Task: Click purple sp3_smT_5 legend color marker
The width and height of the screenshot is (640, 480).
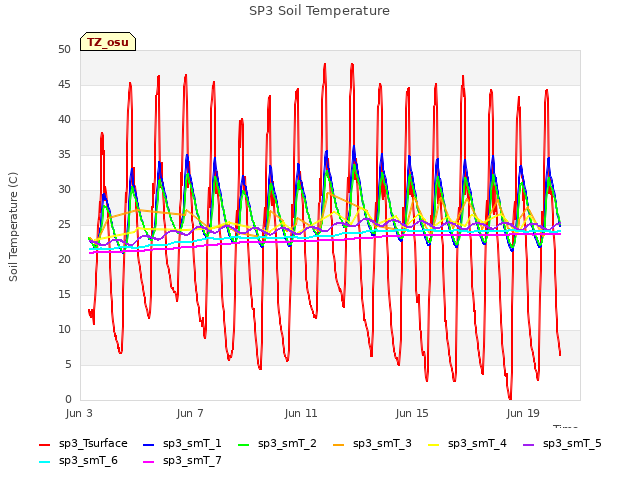Action: [529, 444]
